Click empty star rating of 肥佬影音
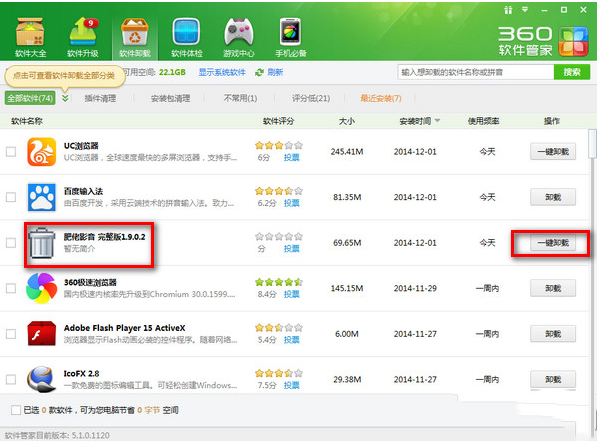597x441 pixels. [x=279, y=236]
